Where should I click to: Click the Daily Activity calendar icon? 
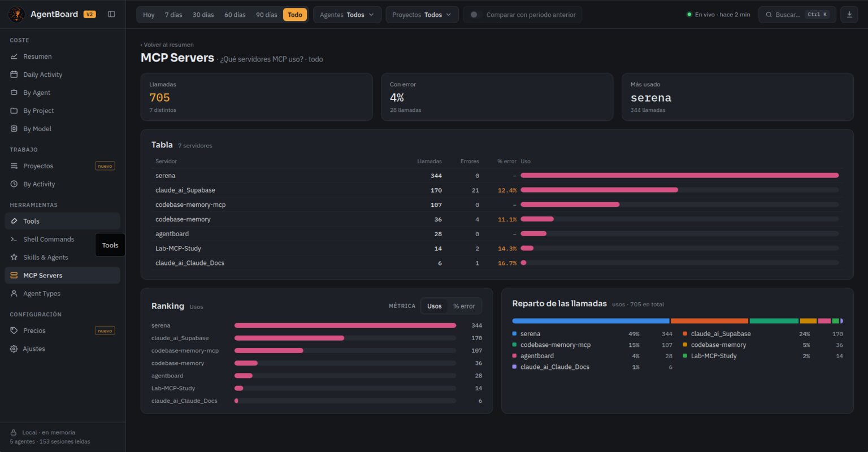point(14,75)
